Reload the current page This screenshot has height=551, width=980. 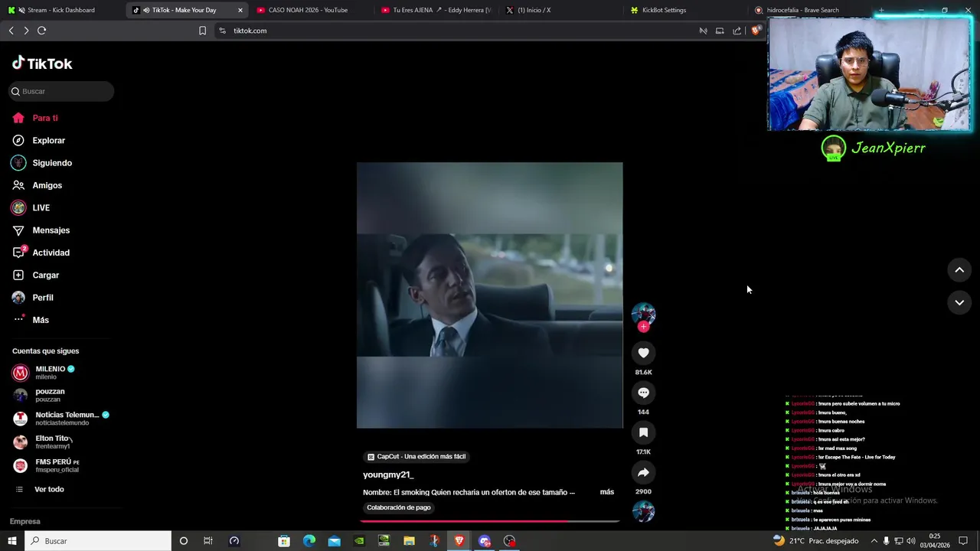click(42, 31)
